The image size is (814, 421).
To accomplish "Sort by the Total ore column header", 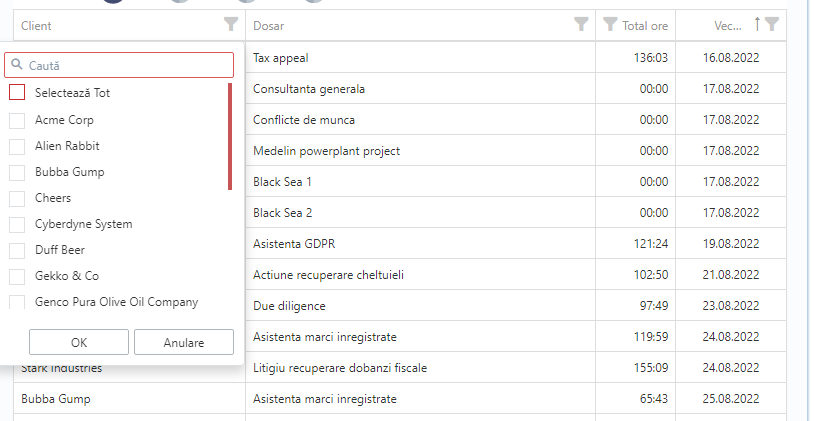I will (x=645, y=25).
